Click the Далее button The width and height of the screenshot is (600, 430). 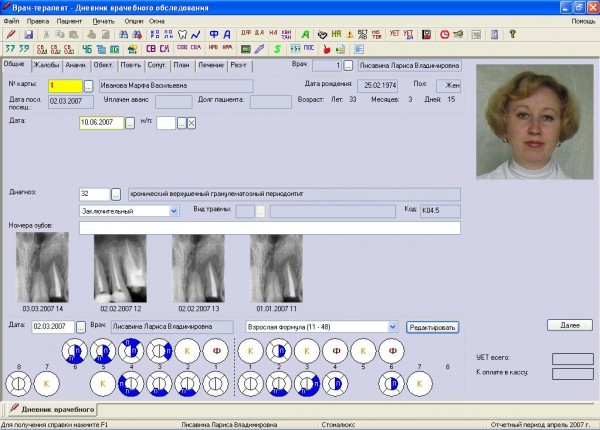[x=569, y=325]
